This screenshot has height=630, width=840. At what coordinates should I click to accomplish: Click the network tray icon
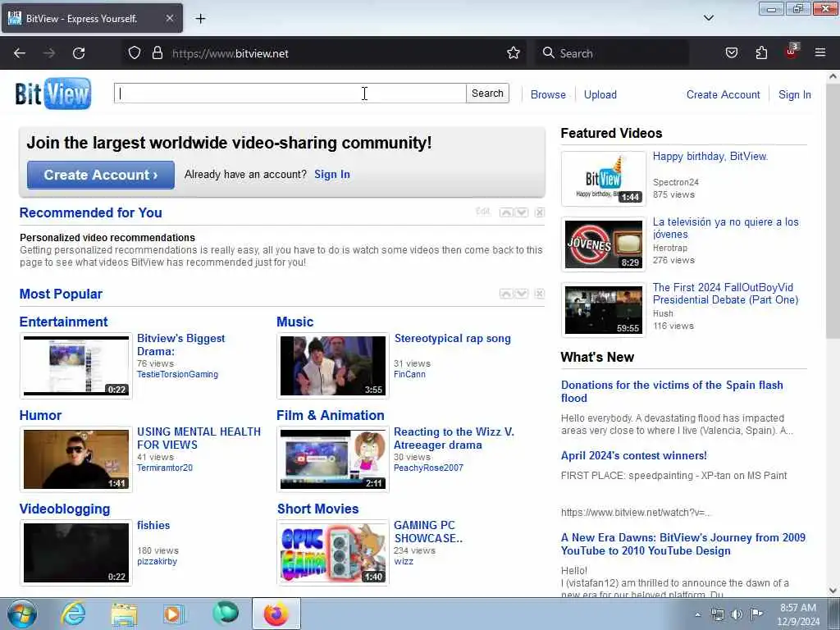(x=717, y=614)
